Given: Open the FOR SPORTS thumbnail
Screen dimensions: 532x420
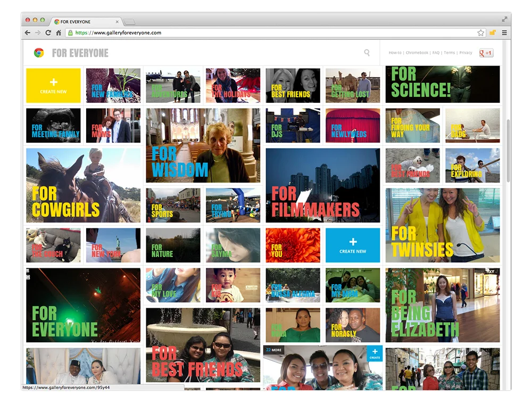Looking at the screenshot, I should tap(173, 205).
